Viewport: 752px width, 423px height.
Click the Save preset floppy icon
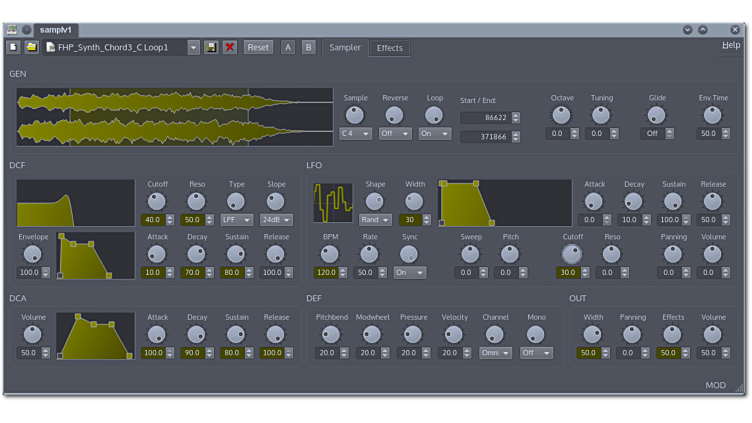coord(211,47)
